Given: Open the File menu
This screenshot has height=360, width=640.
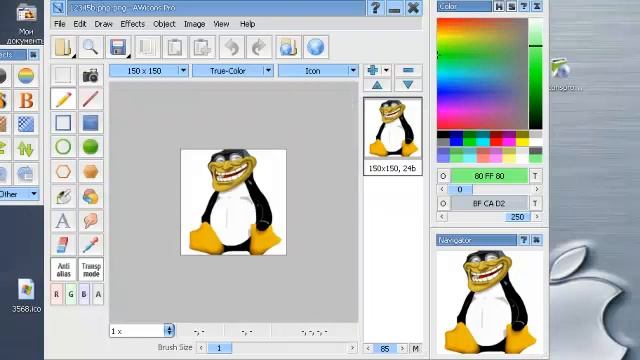Looking at the screenshot, I should (x=60, y=24).
